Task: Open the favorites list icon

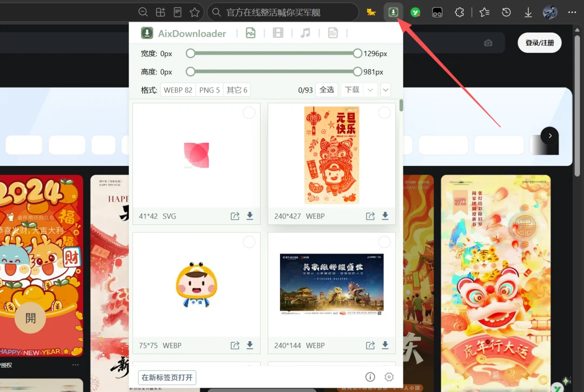Action: 484,12
